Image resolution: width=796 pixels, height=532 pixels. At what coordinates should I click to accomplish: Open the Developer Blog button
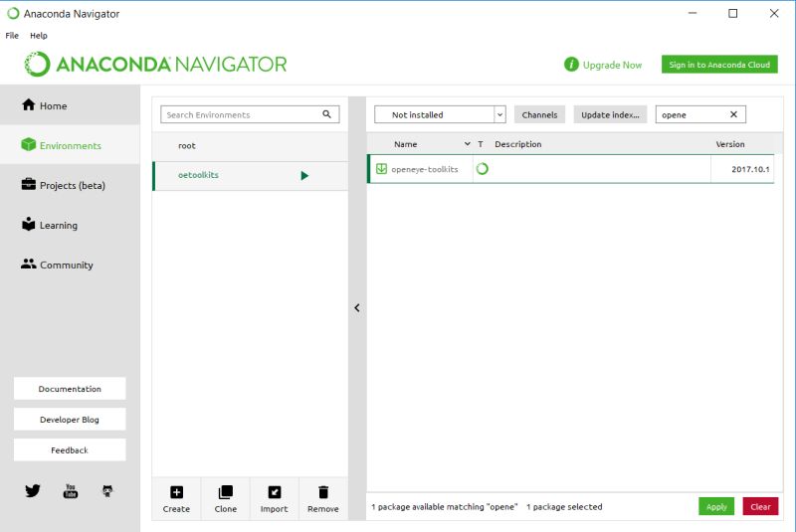70,420
